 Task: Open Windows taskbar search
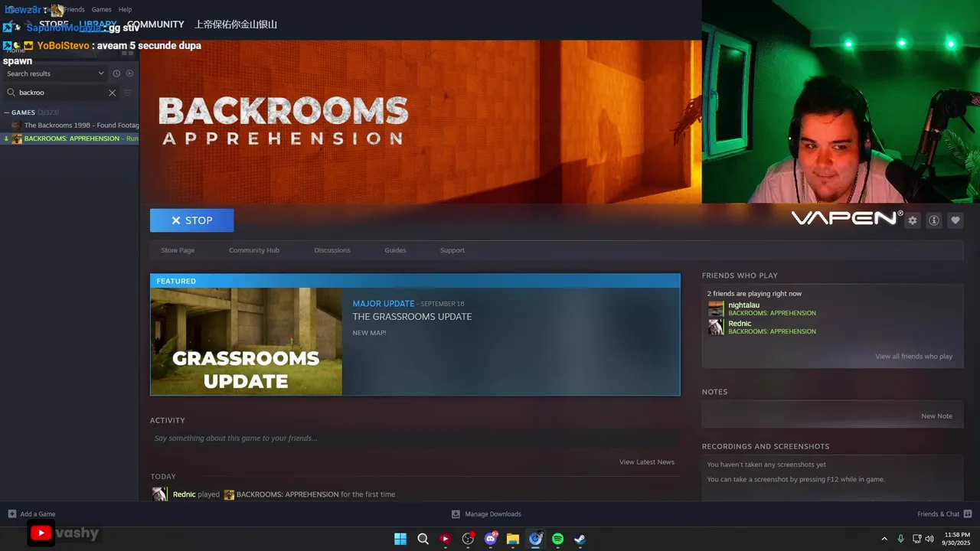[423, 539]
